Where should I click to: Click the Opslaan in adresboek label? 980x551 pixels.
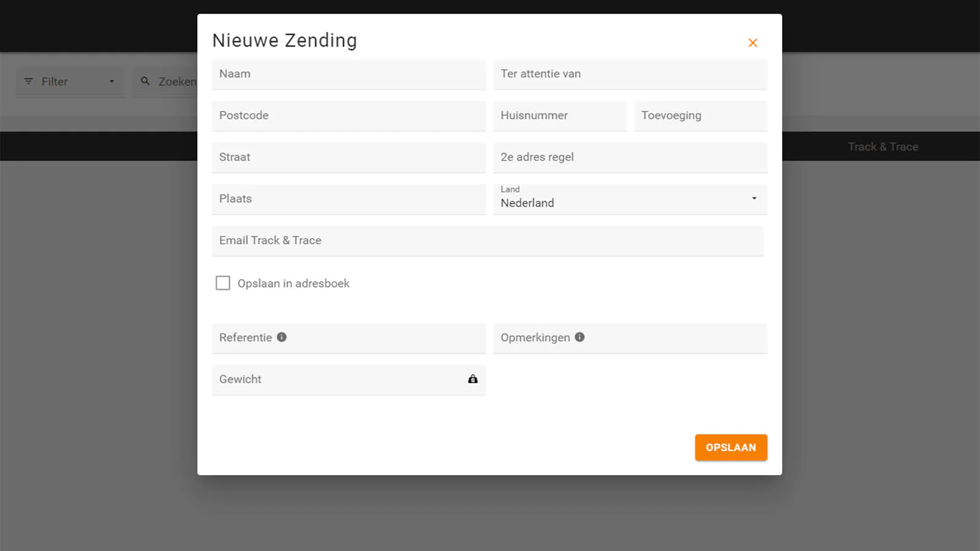click(x=293, y=283)
